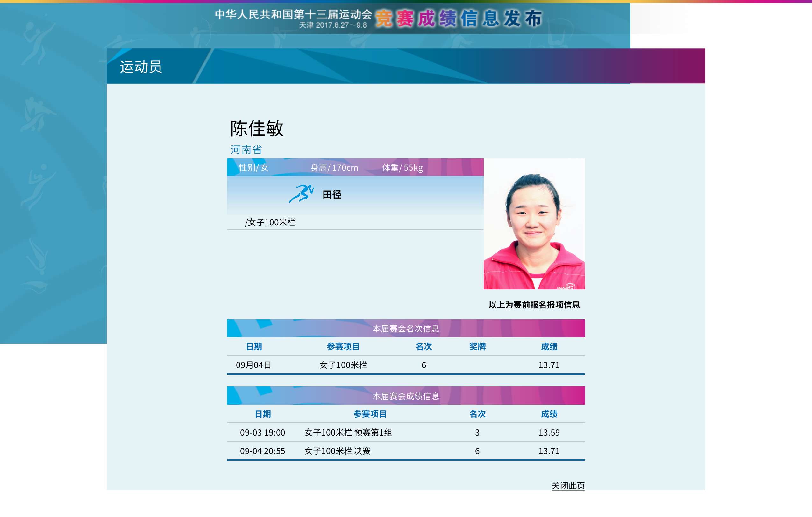Click the 女子100米栏 决赛 result row
Viewport: 812px width, 517px height.
(337, 451)
